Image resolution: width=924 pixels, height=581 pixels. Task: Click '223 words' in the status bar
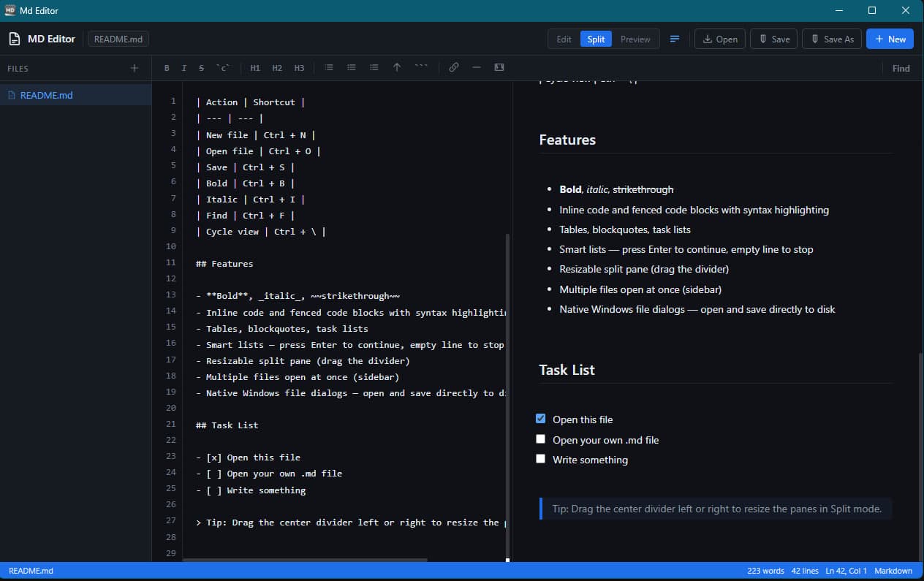pos(765,571)
